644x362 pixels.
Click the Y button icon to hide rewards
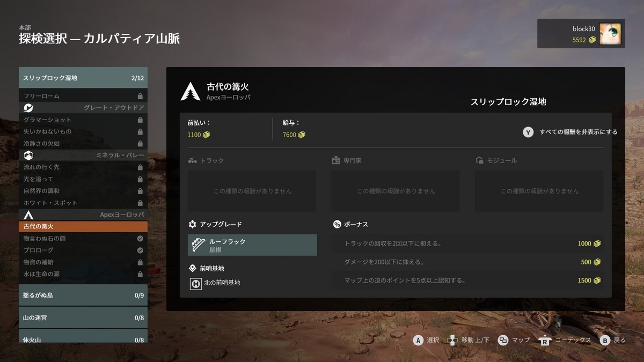coord(528,132)
